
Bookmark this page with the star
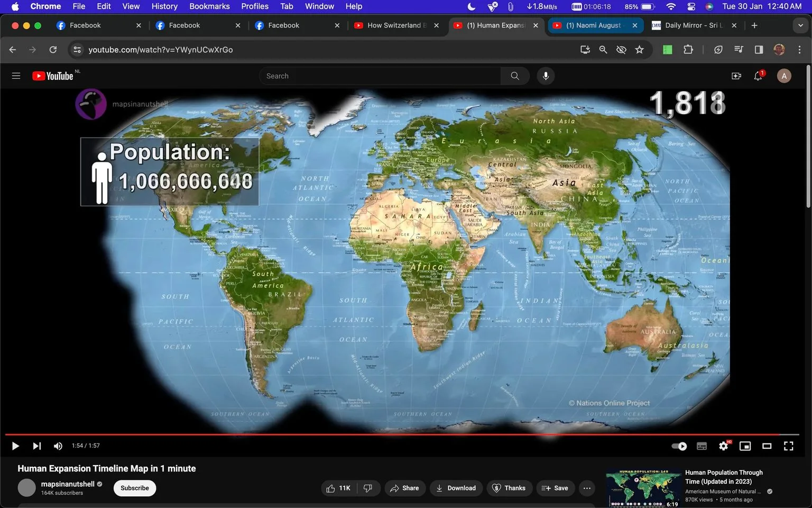[x=640, y=49]
